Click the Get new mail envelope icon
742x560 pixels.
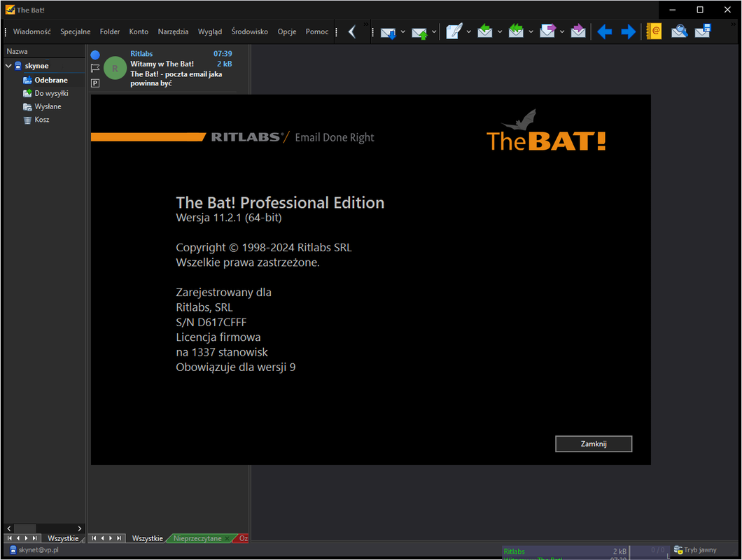pos(388,32)
